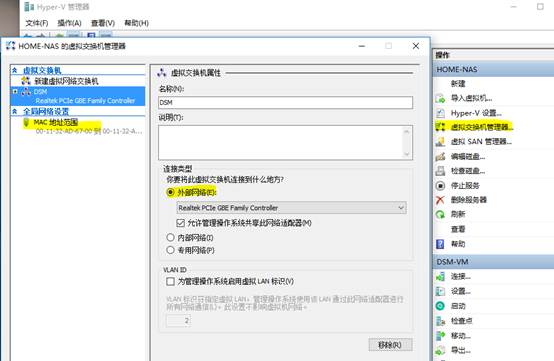Click the 虚拟交换机管理器 window title icon

(x=11, y=46)
